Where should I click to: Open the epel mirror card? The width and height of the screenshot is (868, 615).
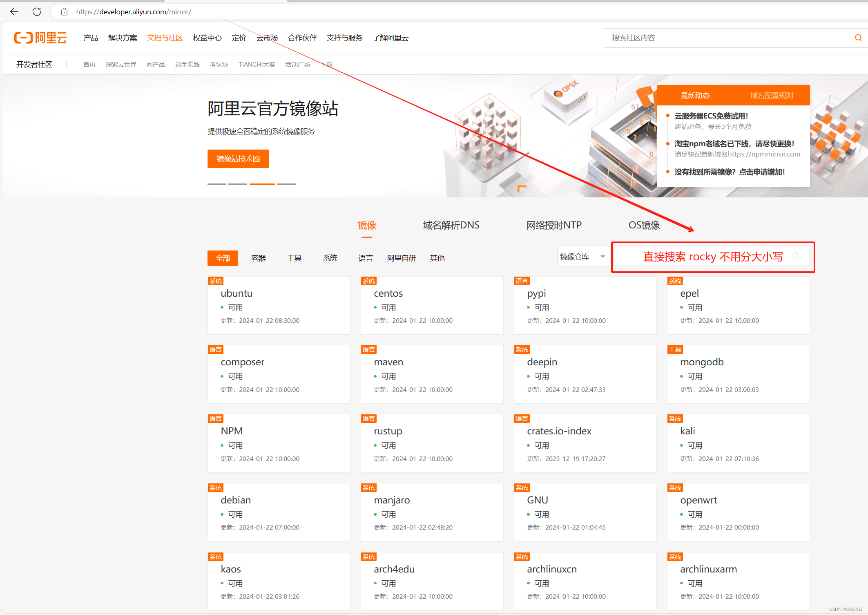pyautogui.click(x=739, y=306)
